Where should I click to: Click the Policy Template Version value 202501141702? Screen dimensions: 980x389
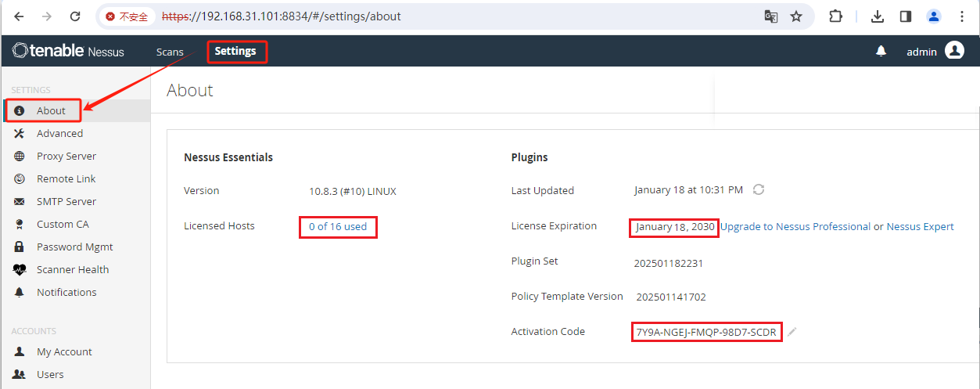click(x=671, y=297)
